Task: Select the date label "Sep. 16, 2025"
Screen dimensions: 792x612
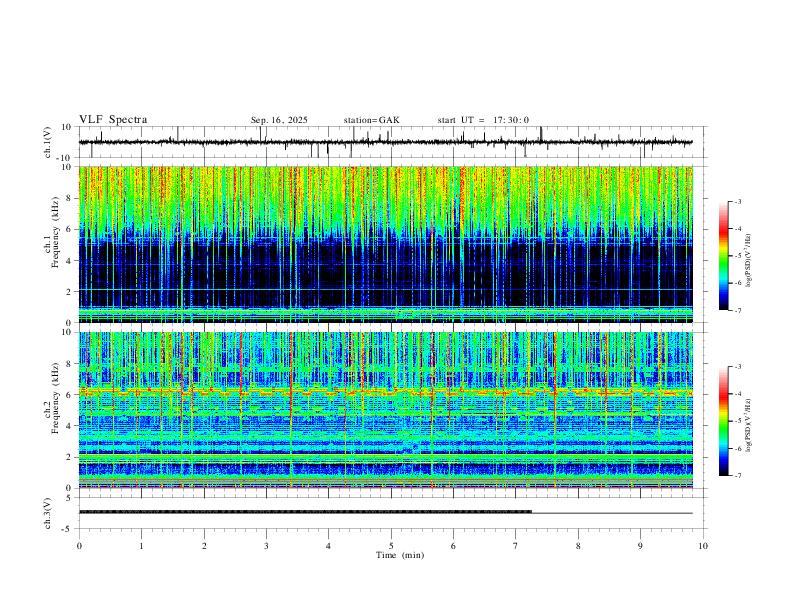Action: click(279, 120)
